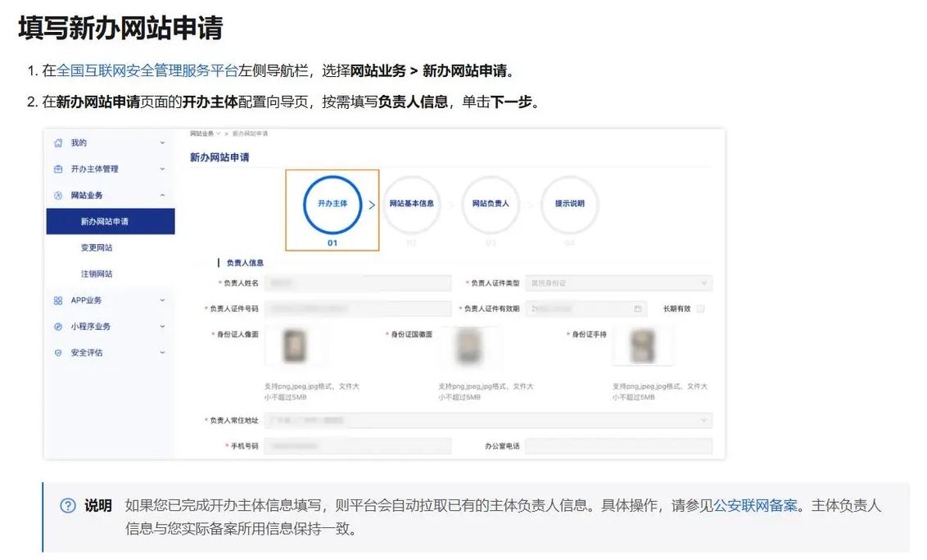
Task: Select the 开办主体 step circle
Action: pyautogui.click(x=332, y=204)
